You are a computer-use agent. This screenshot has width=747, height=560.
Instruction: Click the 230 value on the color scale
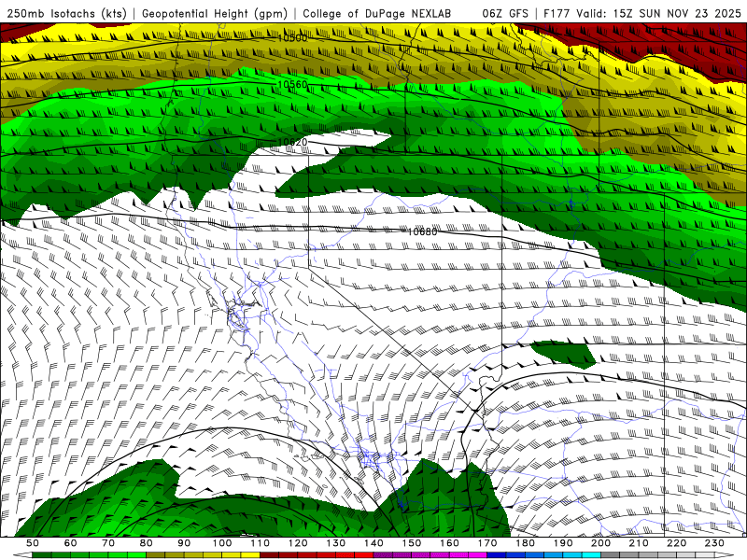tap(715, 543)
